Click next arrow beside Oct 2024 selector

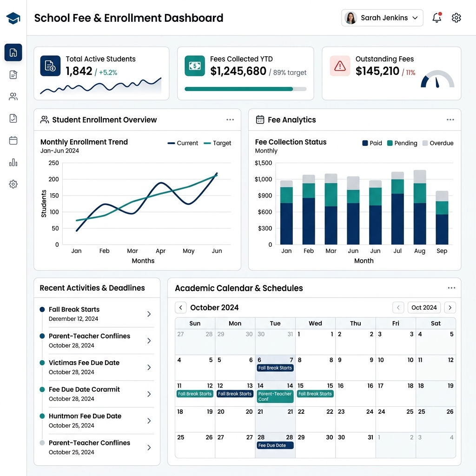(x=450, y=308)
